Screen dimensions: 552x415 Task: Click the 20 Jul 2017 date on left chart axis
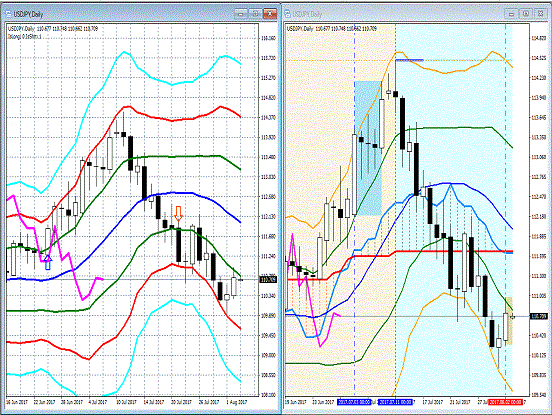point(181,402)
